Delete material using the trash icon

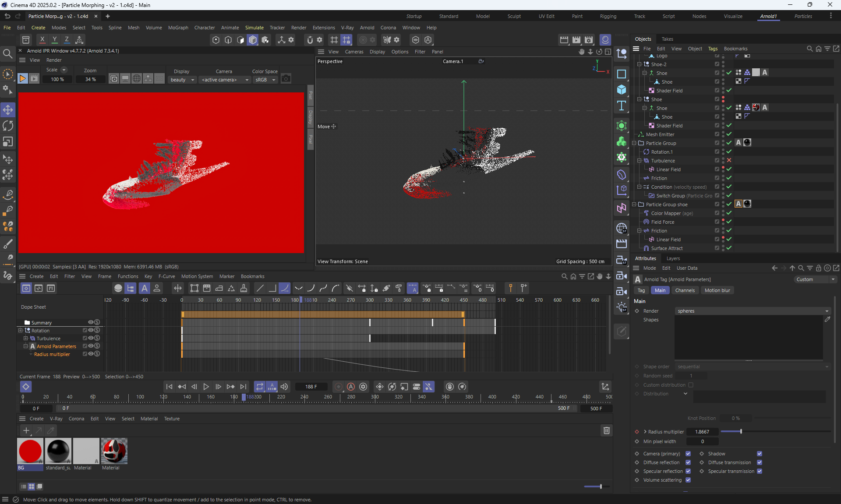(x=606, y=430)
